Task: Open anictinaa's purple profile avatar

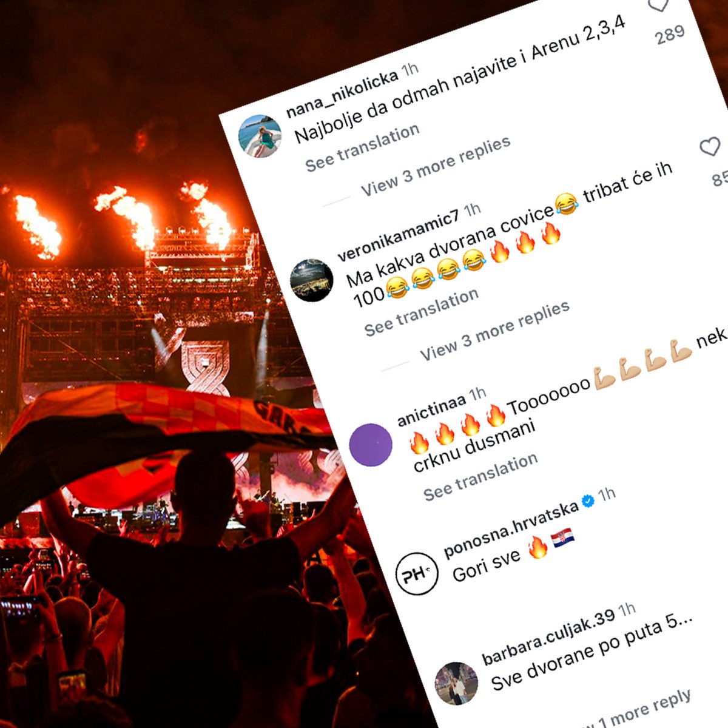Action: [371, 445]
